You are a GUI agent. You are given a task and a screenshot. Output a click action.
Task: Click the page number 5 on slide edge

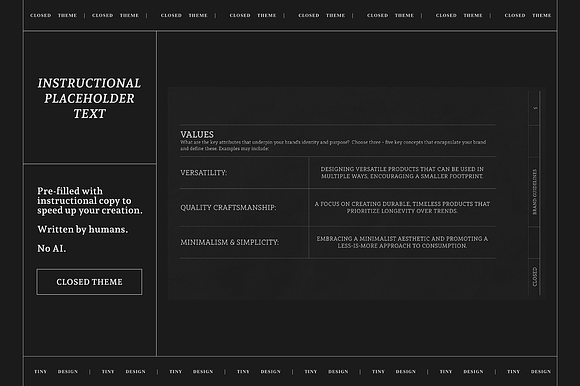535,108
